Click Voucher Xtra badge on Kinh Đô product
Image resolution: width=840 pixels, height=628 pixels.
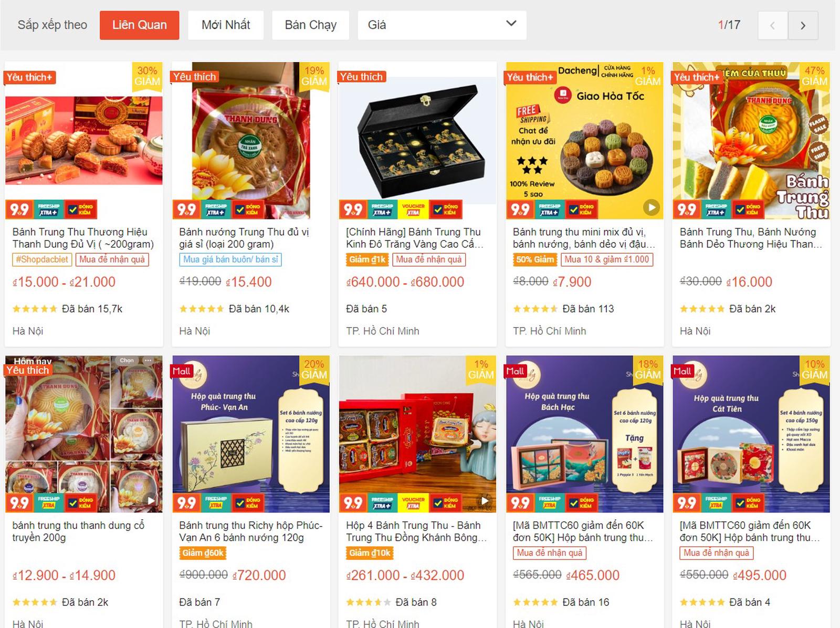click(x=413, y=209)
